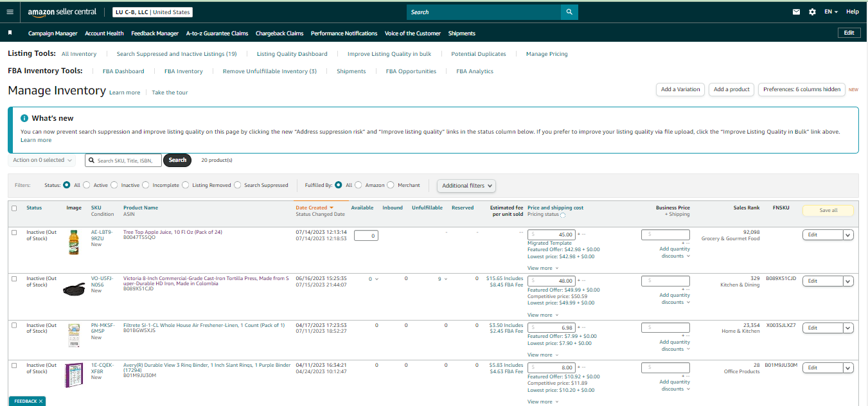Open Voice of the Customer
Screen dimensions: 868x406
click(412, 33)
